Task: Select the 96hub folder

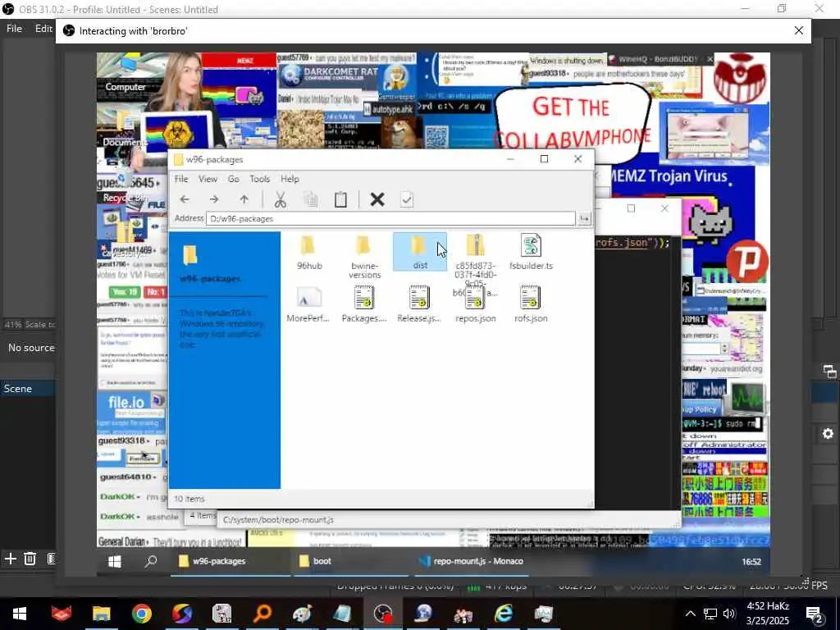Action: 309,252
